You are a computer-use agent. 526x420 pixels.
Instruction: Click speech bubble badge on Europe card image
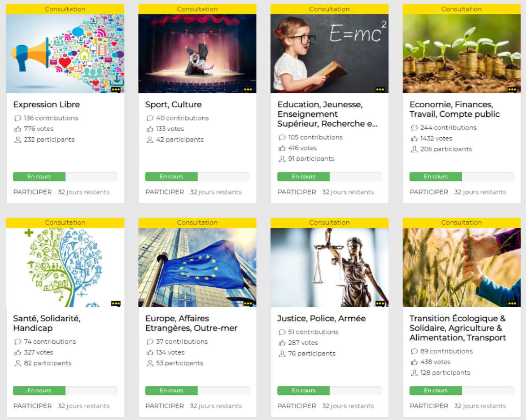pyautogui.click(x=248, y=303)
